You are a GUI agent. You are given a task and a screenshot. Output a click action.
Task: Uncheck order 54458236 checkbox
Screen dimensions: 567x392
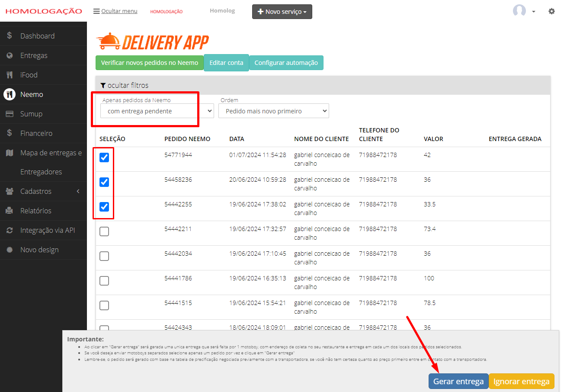click(x=104, y=182)
